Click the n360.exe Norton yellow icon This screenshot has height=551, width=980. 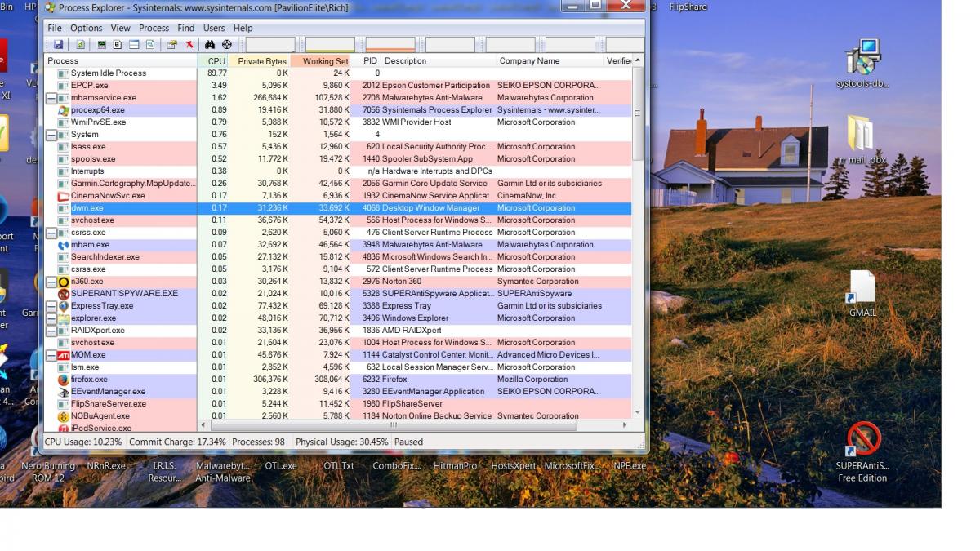click(x=63, y=282)
